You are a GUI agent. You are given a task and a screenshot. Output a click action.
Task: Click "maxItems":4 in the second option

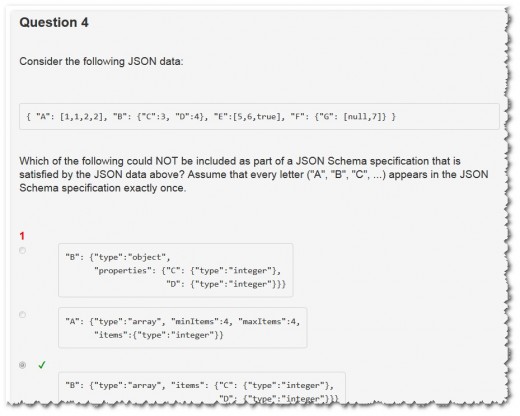click(269, 321)
